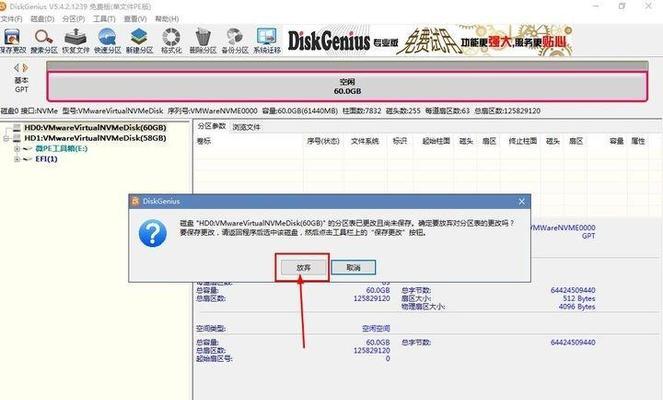
Task: Go to the previous disk with the left arrow
Action: click(16, 68)
